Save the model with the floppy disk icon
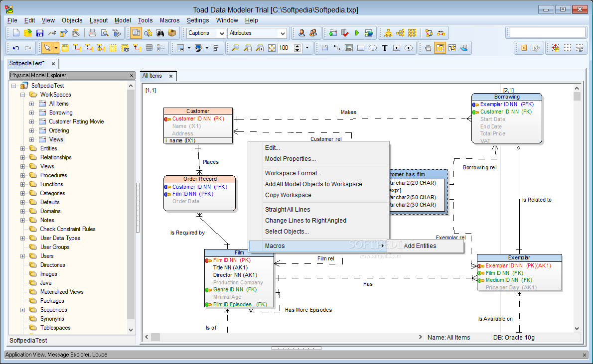This screenshot has height=364, width=593. pyautogui.click(x=40, y=33)
